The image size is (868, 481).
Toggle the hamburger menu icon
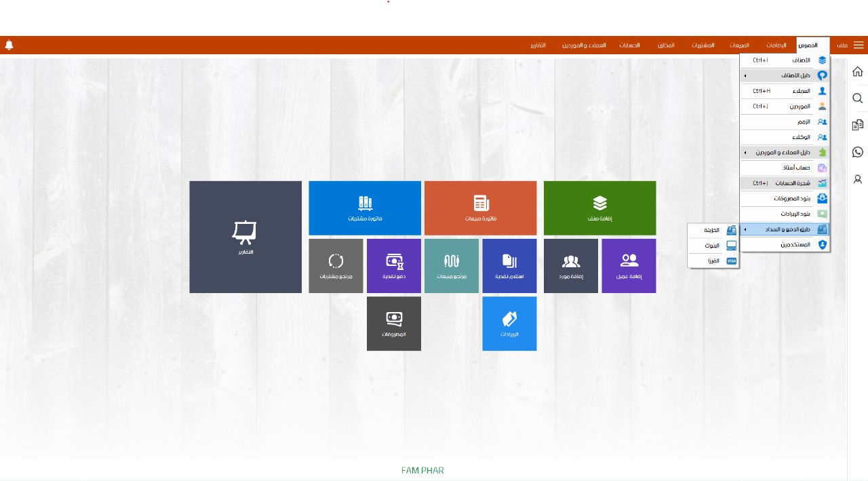click(x=859, y=45)
